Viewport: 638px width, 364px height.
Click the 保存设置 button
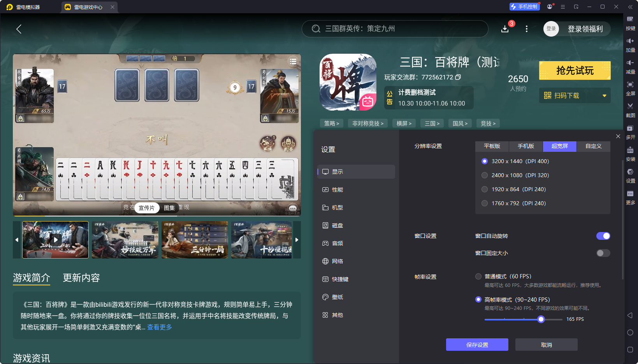477,345
